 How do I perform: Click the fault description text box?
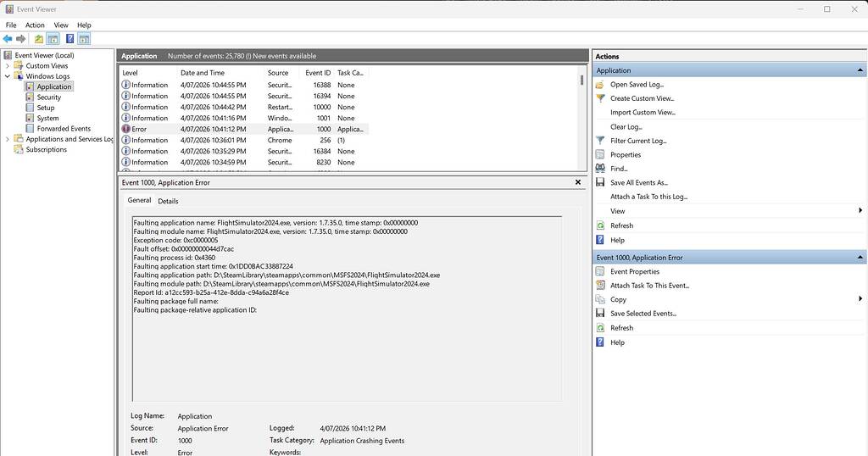click(x=347, y=309)
